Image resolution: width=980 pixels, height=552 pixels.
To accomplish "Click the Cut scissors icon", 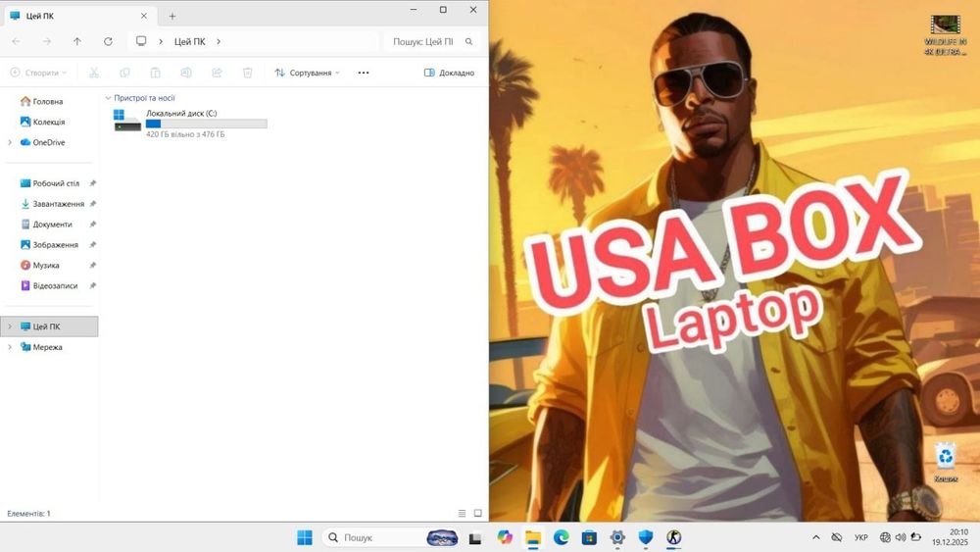I will (94, 73).
